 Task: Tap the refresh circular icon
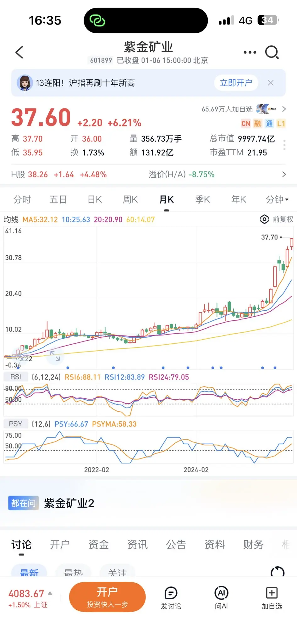[x=278, y=572]
